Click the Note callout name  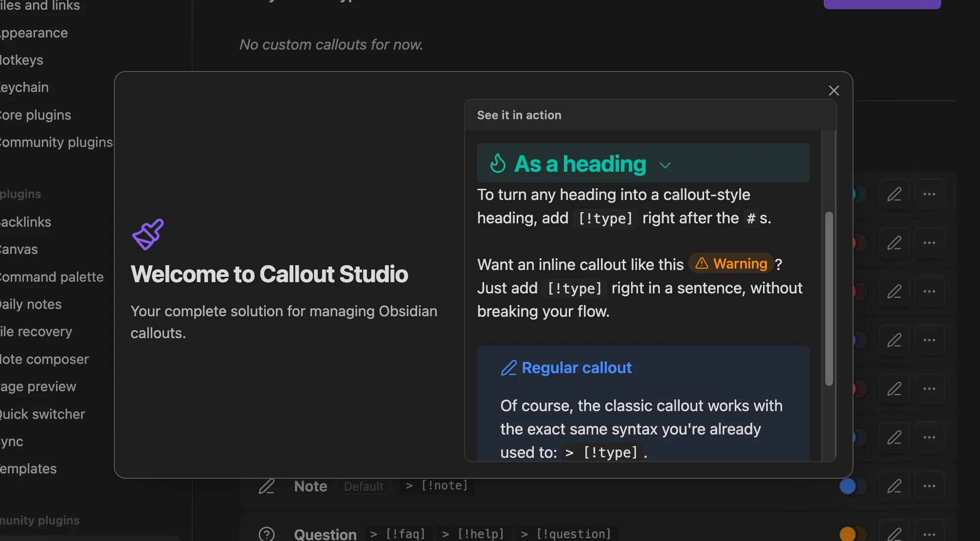(310, 486)
